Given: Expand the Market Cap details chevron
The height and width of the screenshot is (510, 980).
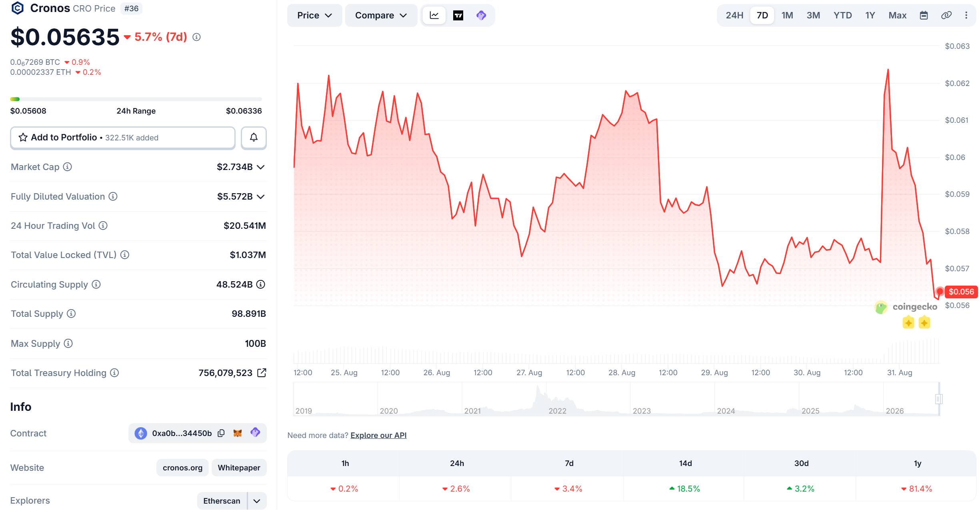Looking at the screenshot, I should coord(261,167).
